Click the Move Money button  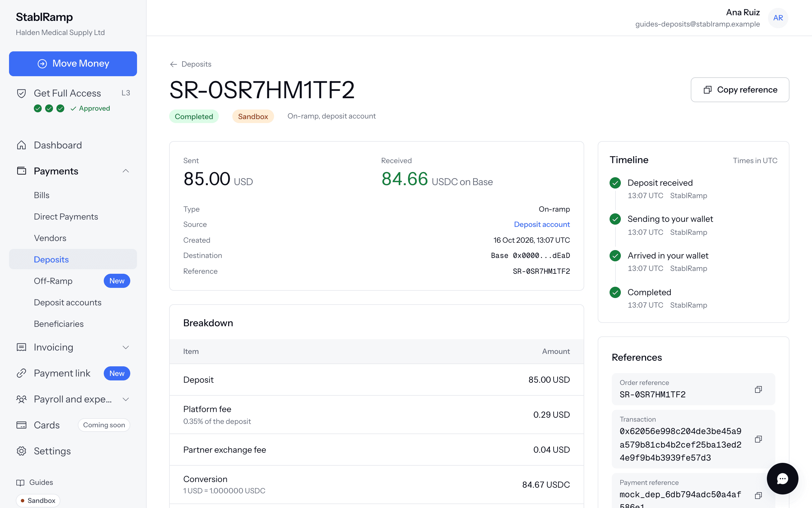tap(73, 63)
